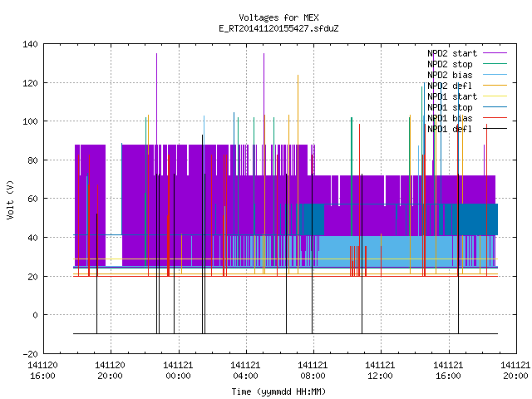This screenshot has width=532, height=399.
Task: Click the y-axis tick value 40
Action: pyautogui.click(x=33, y=238)
